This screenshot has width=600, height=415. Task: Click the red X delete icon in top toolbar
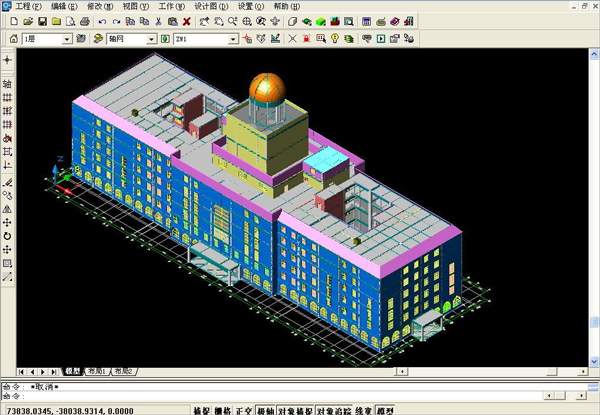pos(187,21)
